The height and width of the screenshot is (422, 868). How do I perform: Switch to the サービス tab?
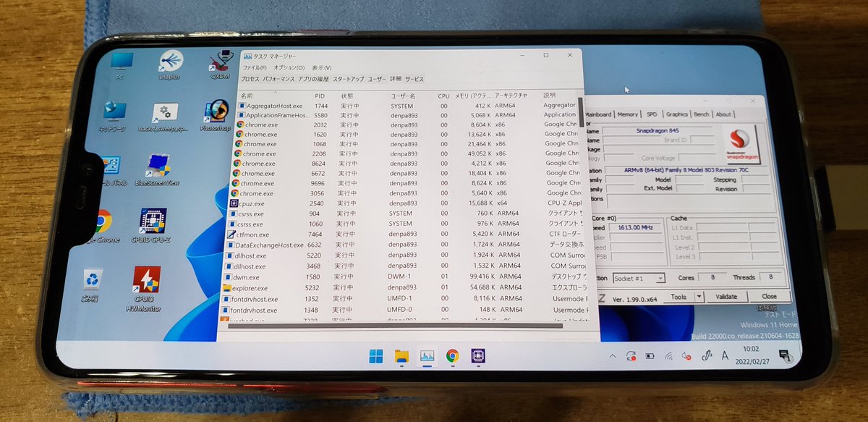tap(414, 79)
